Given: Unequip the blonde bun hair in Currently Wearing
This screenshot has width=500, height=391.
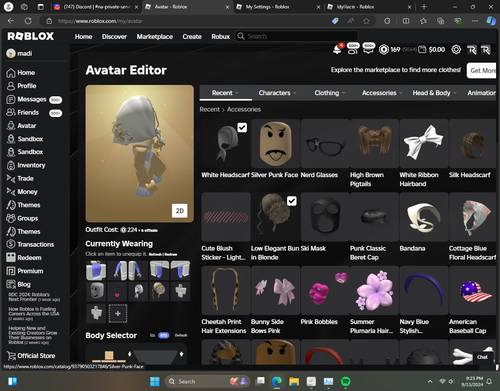Looking at the screenshot, I should pyautogui.click(x=159, y=291).
